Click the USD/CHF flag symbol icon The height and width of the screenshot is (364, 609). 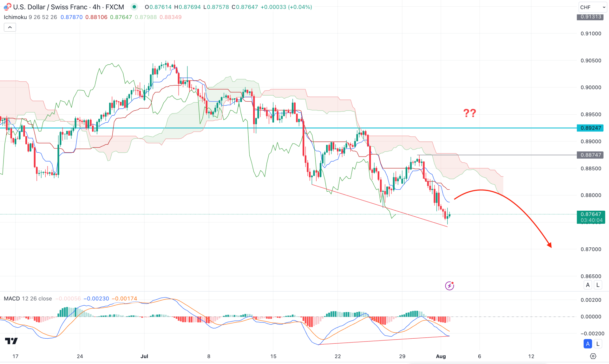point(7,7)
